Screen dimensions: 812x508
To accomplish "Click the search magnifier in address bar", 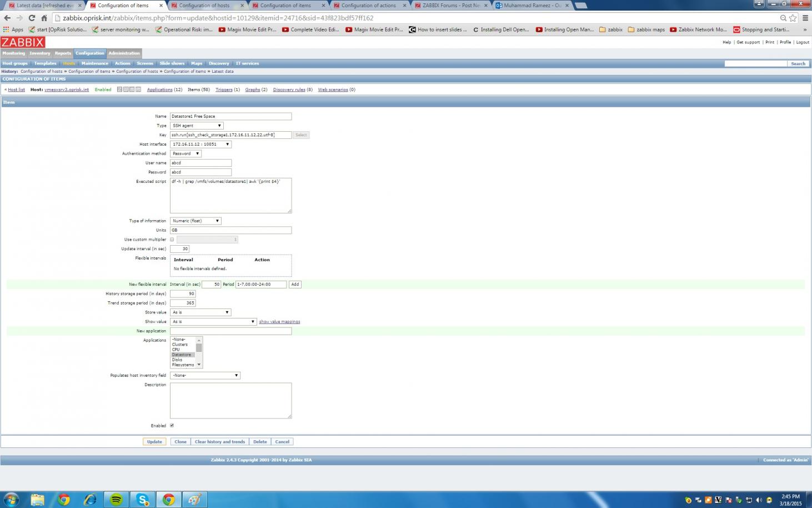I will pos(783,18).
